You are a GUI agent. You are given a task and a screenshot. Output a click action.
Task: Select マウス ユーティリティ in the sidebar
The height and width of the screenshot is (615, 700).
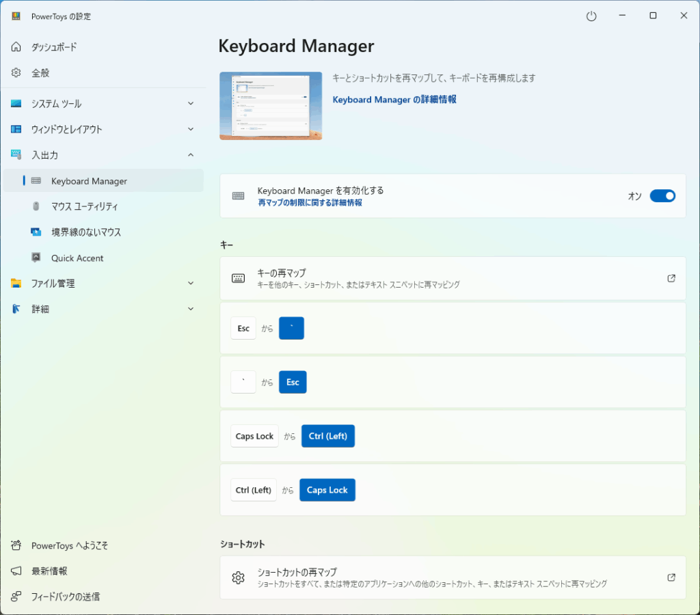click(x=103, y=206)
